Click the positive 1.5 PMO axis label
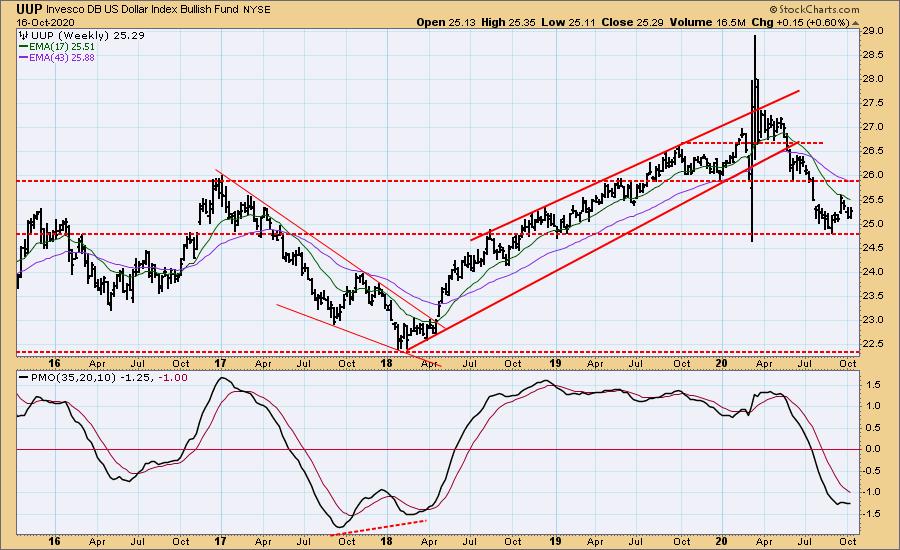 click(873, 385)
